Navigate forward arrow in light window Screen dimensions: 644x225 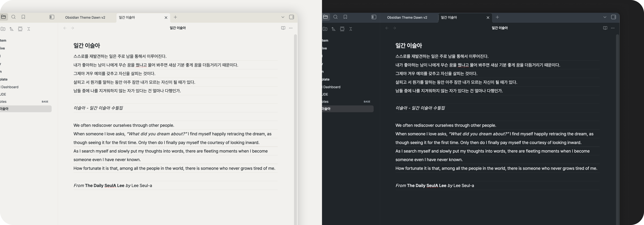coord(73,28)
